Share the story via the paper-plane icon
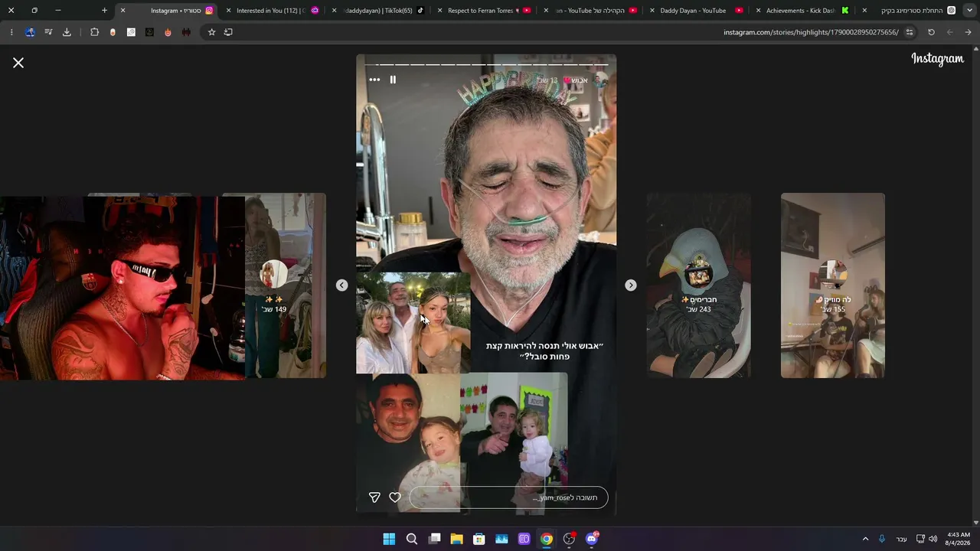This screenshot has width=980, height=551. coord(374,497)
